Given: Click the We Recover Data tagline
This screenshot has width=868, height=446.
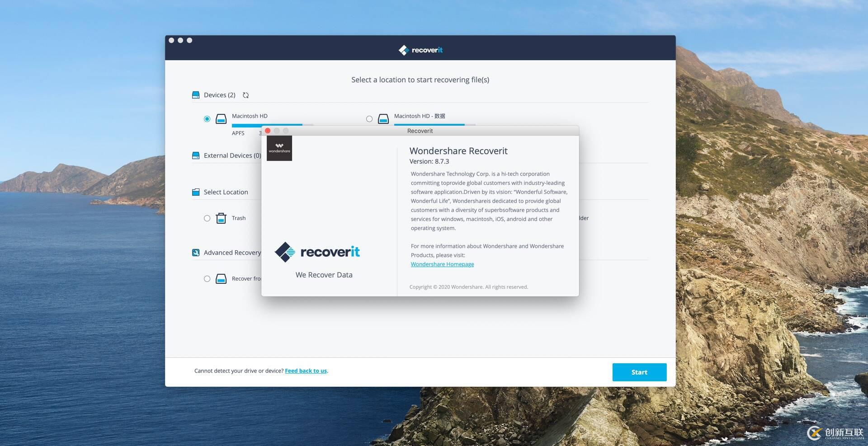Looking at the screenshot, I should tap(324, 275).
